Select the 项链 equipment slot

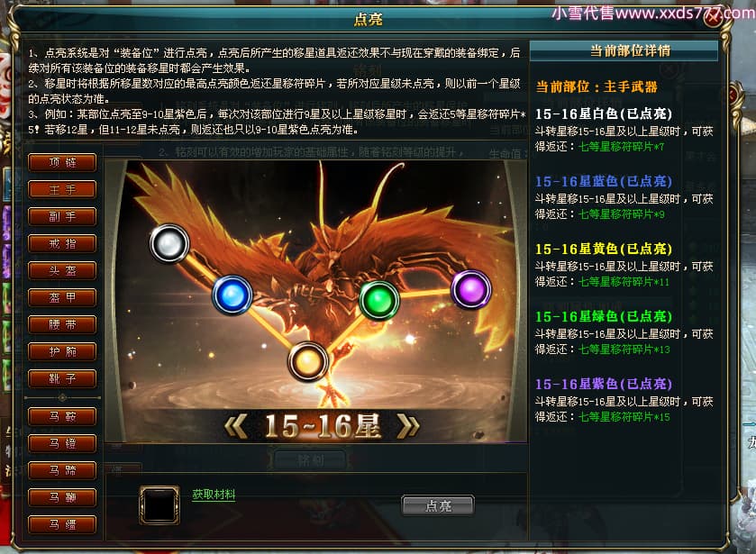[x=62, y=162]
